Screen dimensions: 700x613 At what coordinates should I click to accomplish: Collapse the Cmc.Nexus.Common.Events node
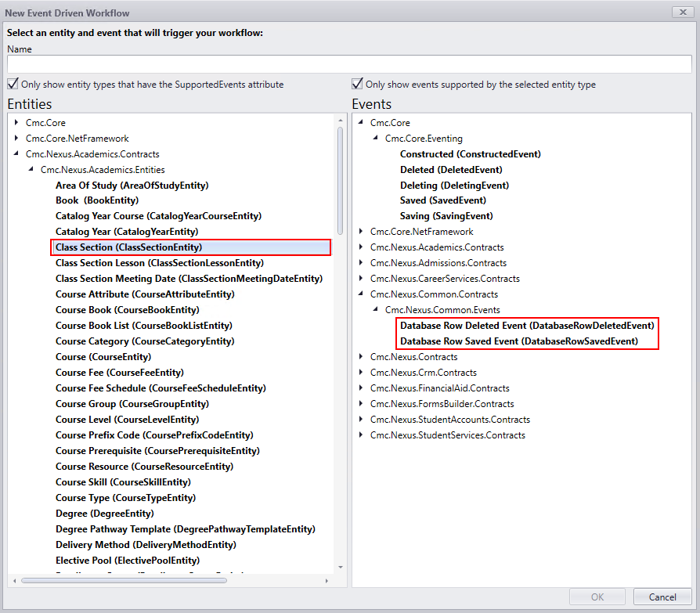pos(374,309)
